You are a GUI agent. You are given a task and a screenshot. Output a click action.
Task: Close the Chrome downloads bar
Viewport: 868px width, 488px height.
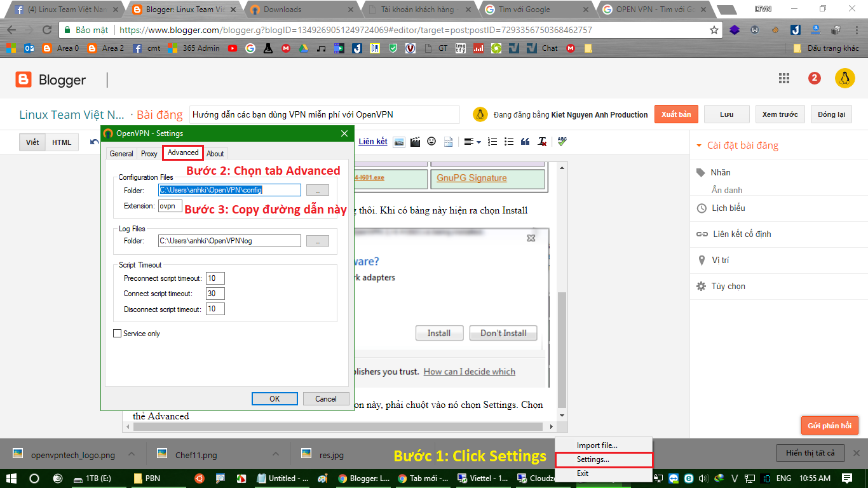[856, 453]
